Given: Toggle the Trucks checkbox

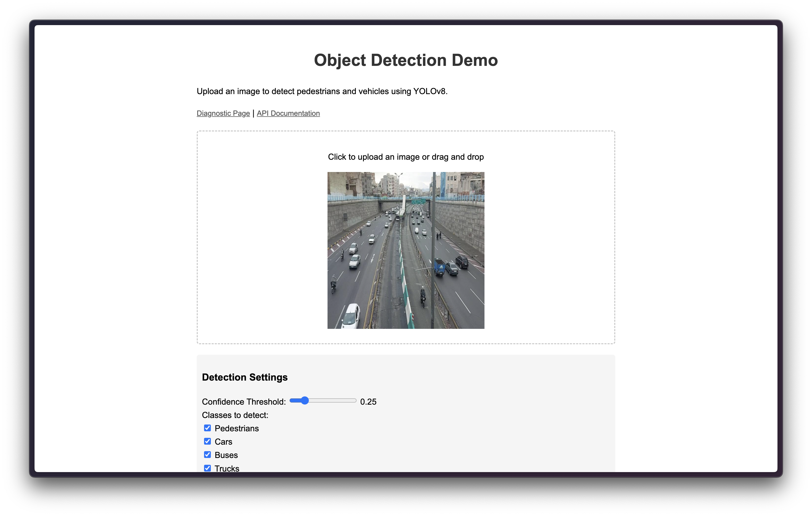Looking at the screenshot, I should (x=207, y=468).
